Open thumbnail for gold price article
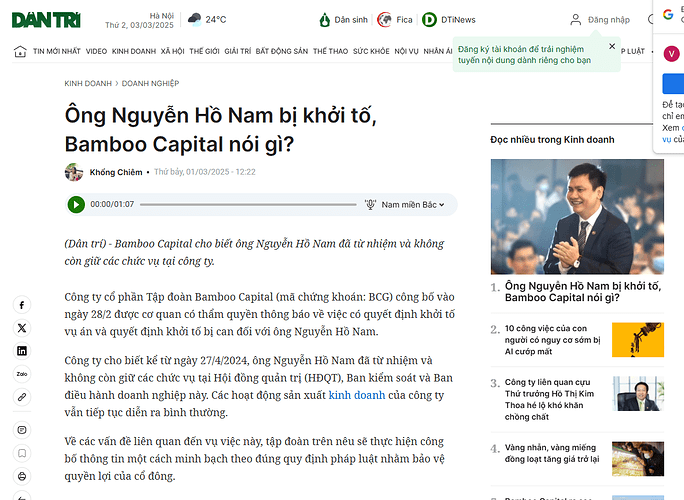 tap(638, 459)
